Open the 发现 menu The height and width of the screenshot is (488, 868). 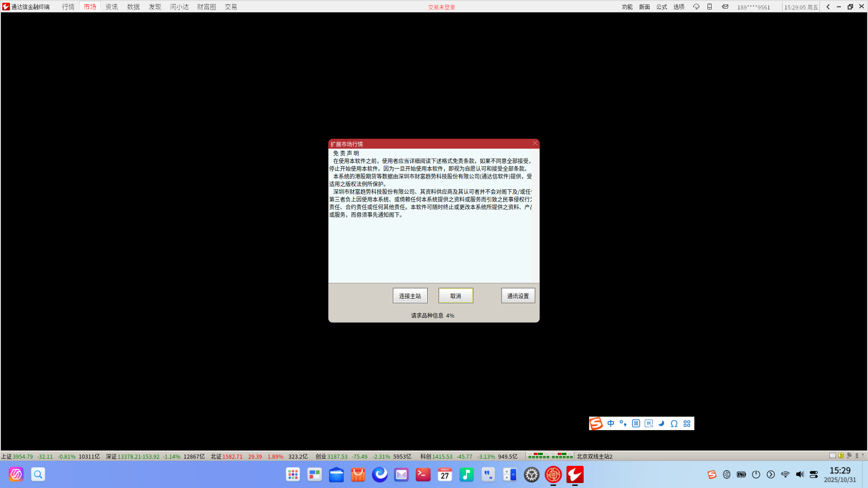coord(155,7)
